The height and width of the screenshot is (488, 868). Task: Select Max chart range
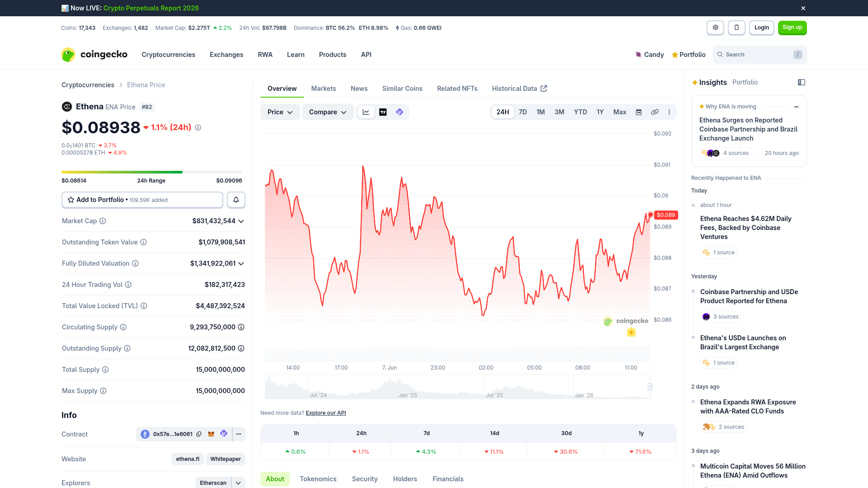[x=620, y=112]
